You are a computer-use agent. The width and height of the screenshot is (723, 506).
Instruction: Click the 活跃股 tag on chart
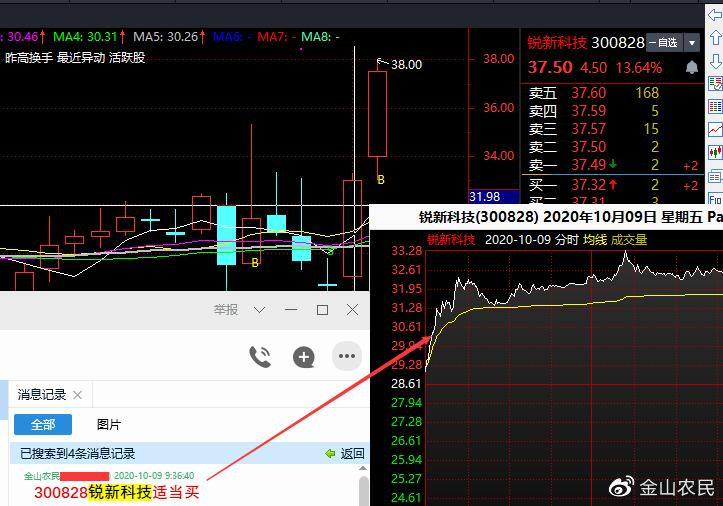click(127, 58)
